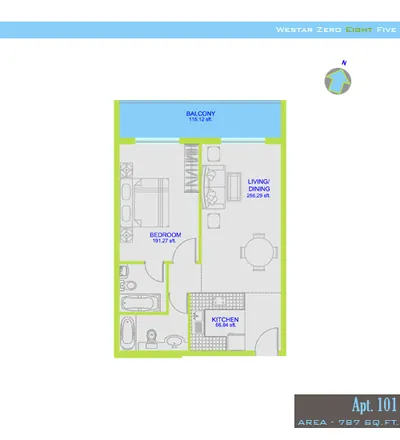
Task: Click the N compass label
Action: [344, 63]
